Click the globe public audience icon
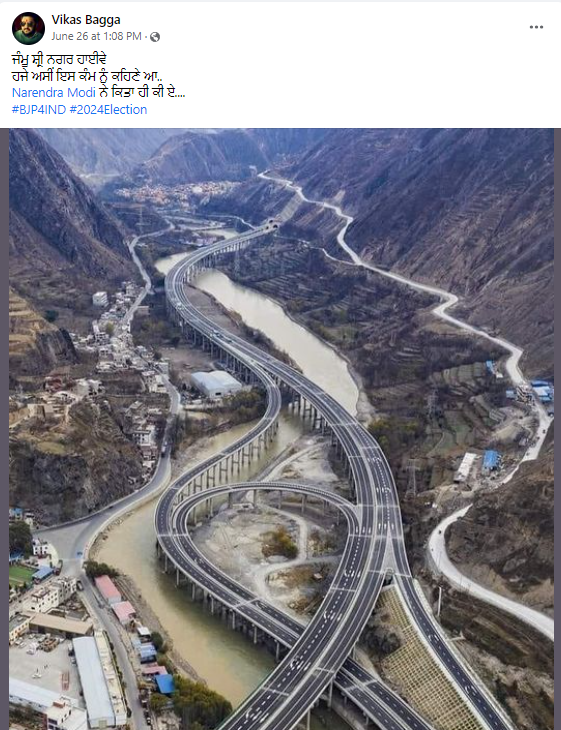Viewport: 561px width, 730px height. 155,37
